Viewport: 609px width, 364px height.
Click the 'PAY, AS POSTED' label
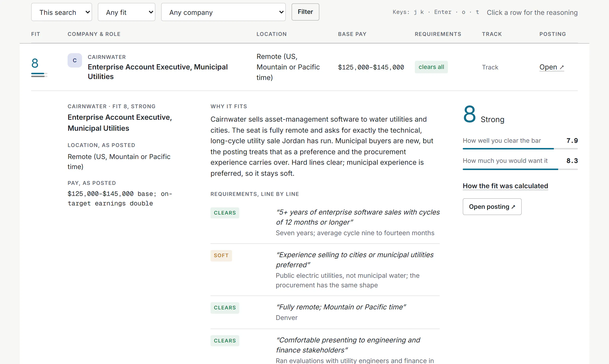click(x=92, y=183)
